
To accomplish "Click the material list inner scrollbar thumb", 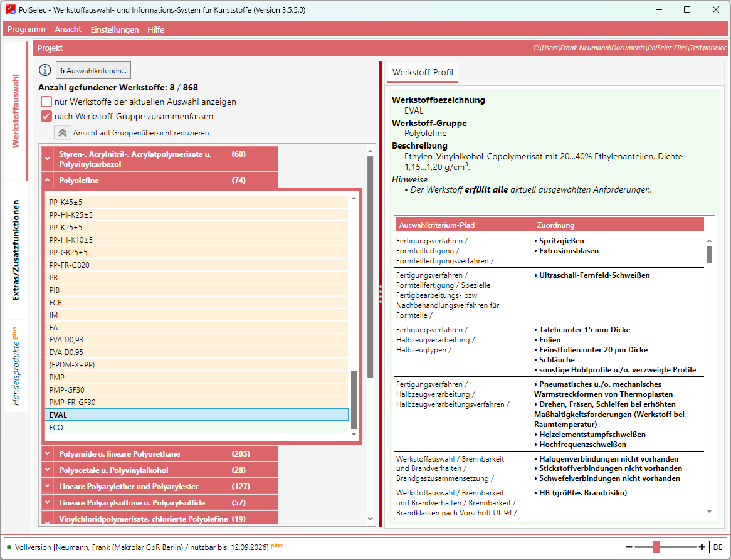I will point(354,399).
